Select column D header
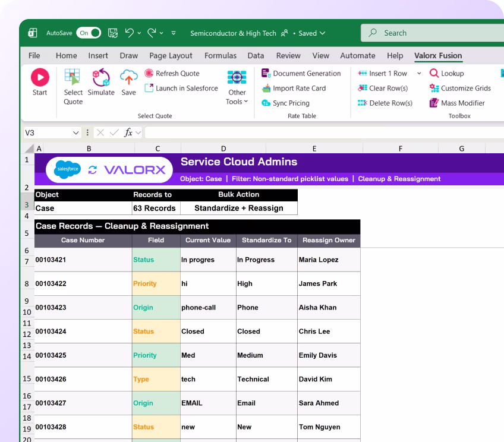Screen dimensions: 504x442 click(x=223, y=149)
